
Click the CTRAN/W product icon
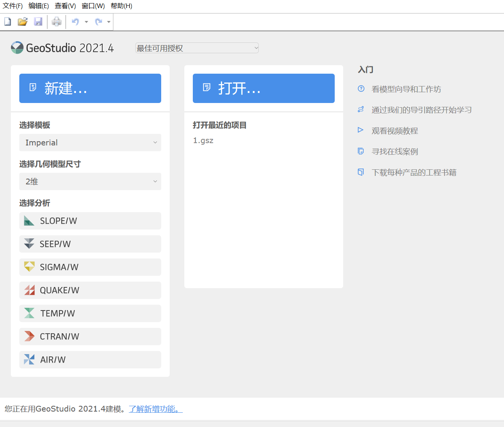click(x=29, y=336)
